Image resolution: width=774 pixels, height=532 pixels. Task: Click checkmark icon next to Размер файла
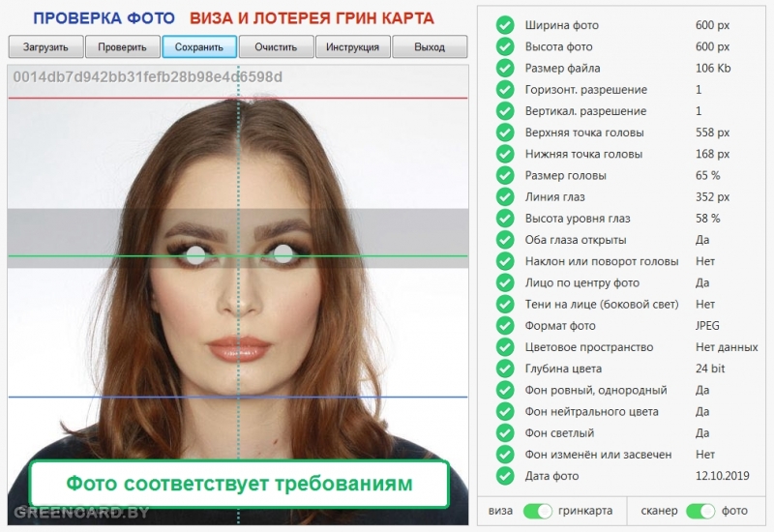pyautogui.click(x=505, y=68)
